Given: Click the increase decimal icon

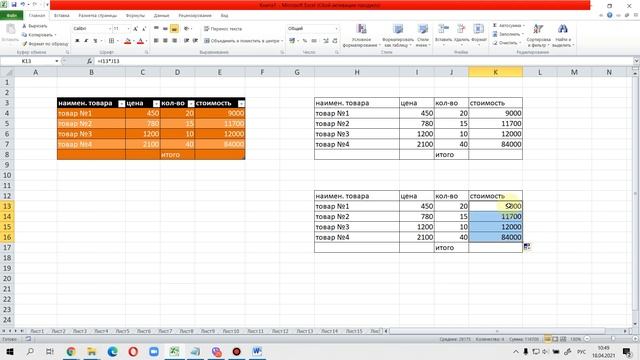Looking at the screenshot, I should click(x=326, y=41).
